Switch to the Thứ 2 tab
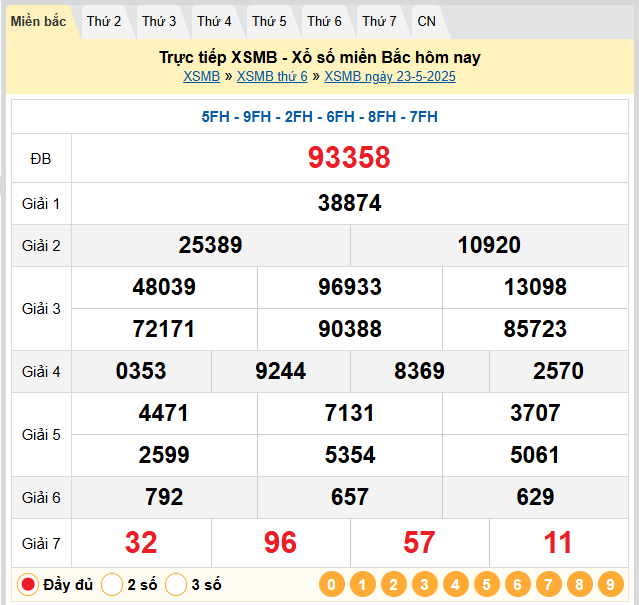 click(104, 21)
